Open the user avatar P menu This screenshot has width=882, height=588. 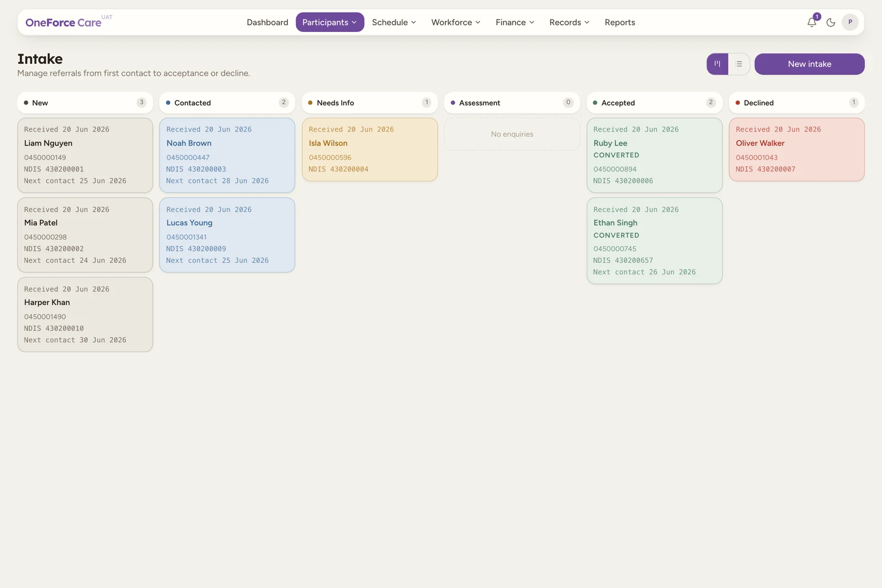click(x=850, y=22)
